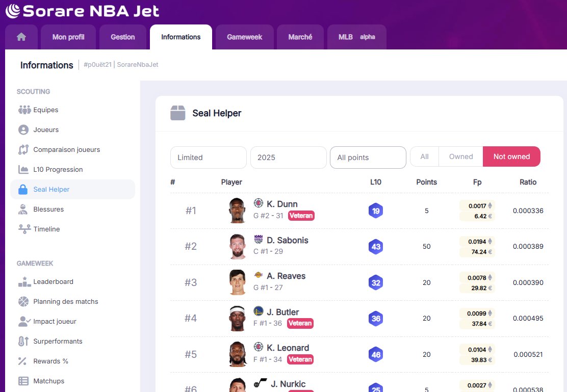Select the Not owned filter
The image size is (567, 392).
pyautogui.click(x=511, y=156)
